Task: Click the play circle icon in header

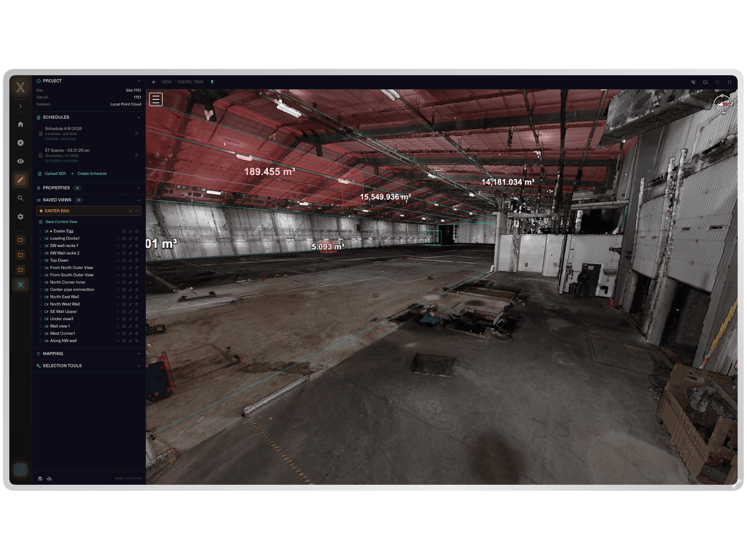Action: pyautogui.click(x=717, y=82)
